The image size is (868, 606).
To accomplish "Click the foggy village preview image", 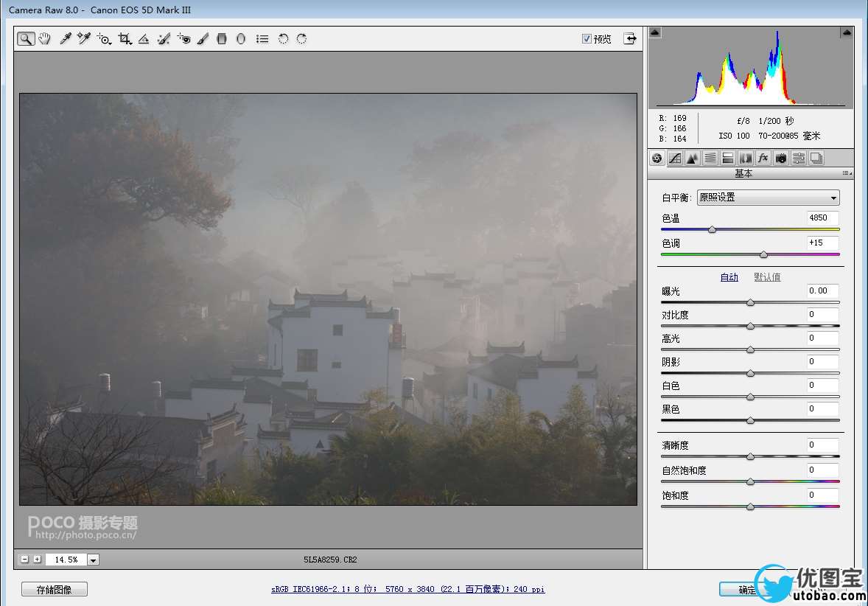I will [x=329, y=299].
